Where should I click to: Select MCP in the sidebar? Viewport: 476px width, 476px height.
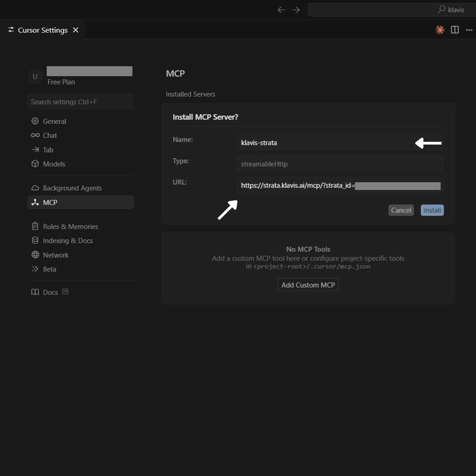[80, 202]
